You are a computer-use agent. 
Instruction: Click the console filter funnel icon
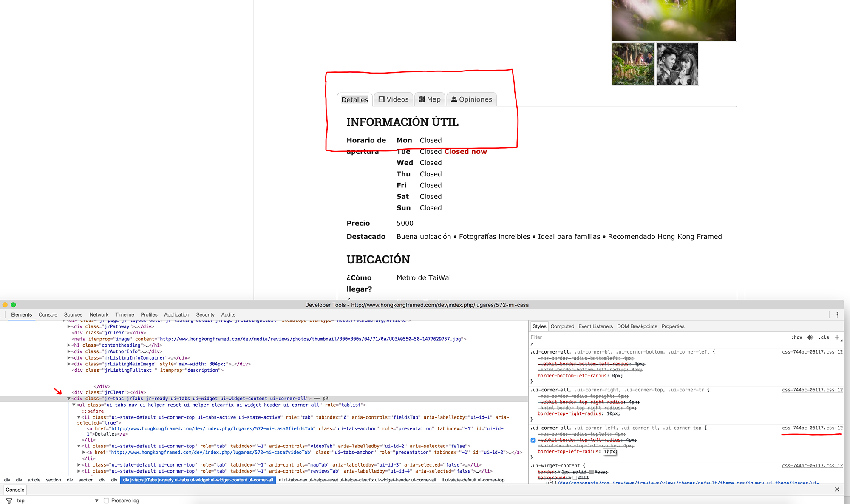[x=9, y=501]
